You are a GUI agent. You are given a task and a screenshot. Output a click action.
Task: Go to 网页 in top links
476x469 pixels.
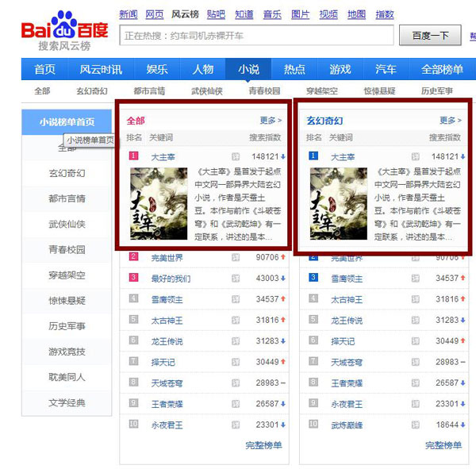155,14
